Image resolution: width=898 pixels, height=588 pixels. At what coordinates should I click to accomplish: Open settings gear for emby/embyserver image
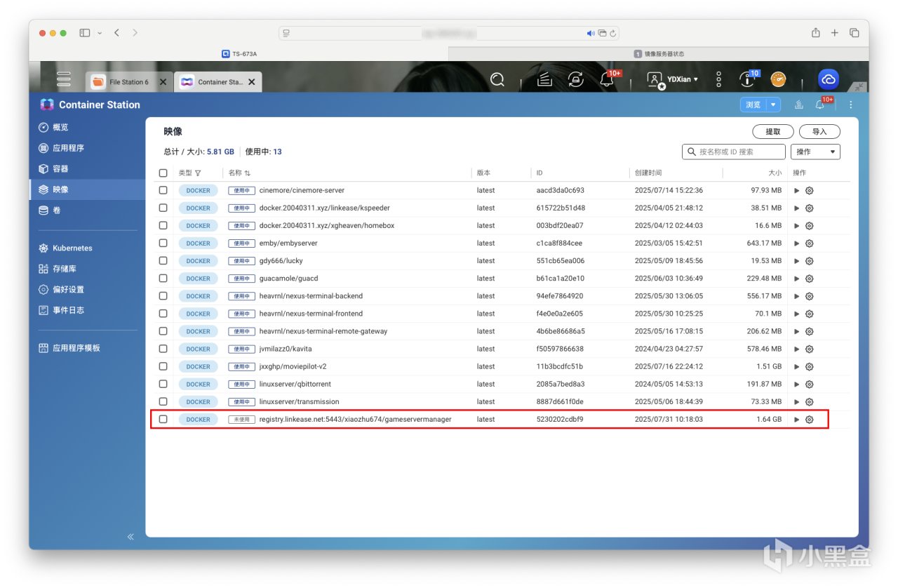point(809,243)
